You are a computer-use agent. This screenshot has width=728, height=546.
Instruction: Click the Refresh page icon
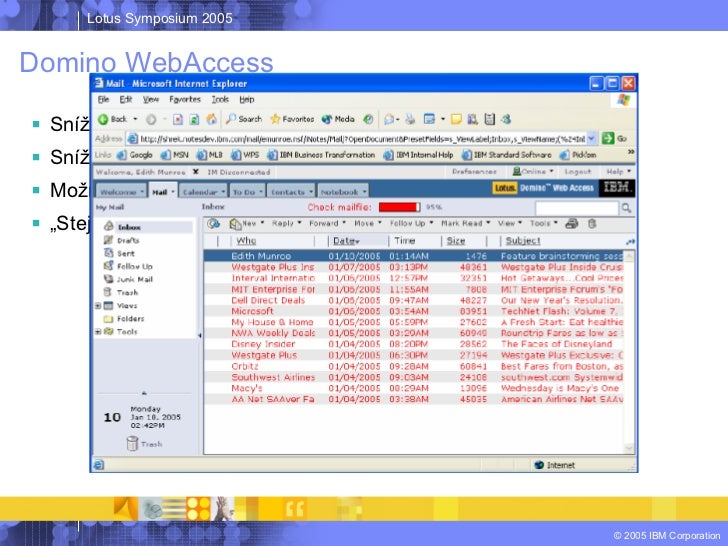coord(195,120)
